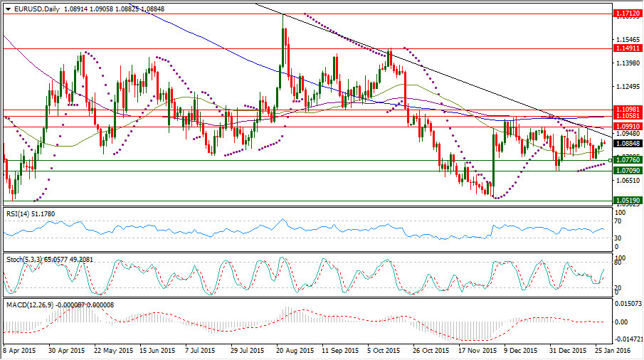Click the small square handle on the 1.07760 line
This screenshot has height=360, width=644.
(x=611, y=159)
